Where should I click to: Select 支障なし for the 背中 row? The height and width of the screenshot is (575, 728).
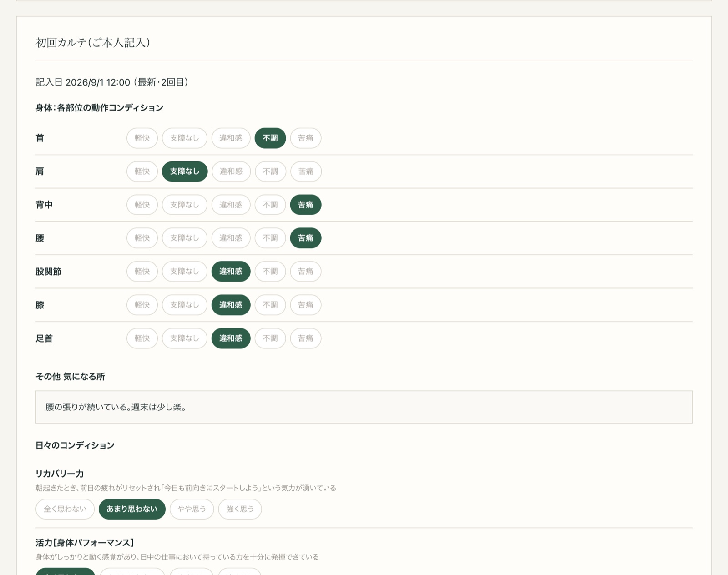pos(184,205)
